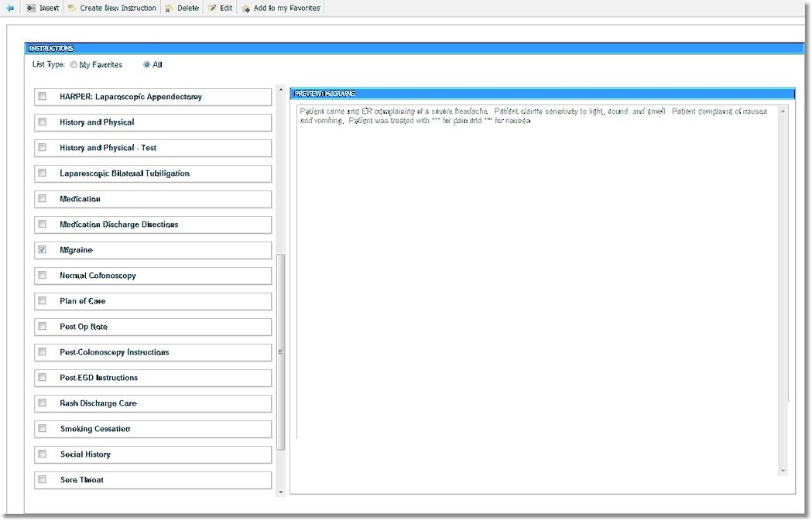Check Post-Colonoscopy Instructions checkbox
The image size is (812, 521).
click(43, 351)
